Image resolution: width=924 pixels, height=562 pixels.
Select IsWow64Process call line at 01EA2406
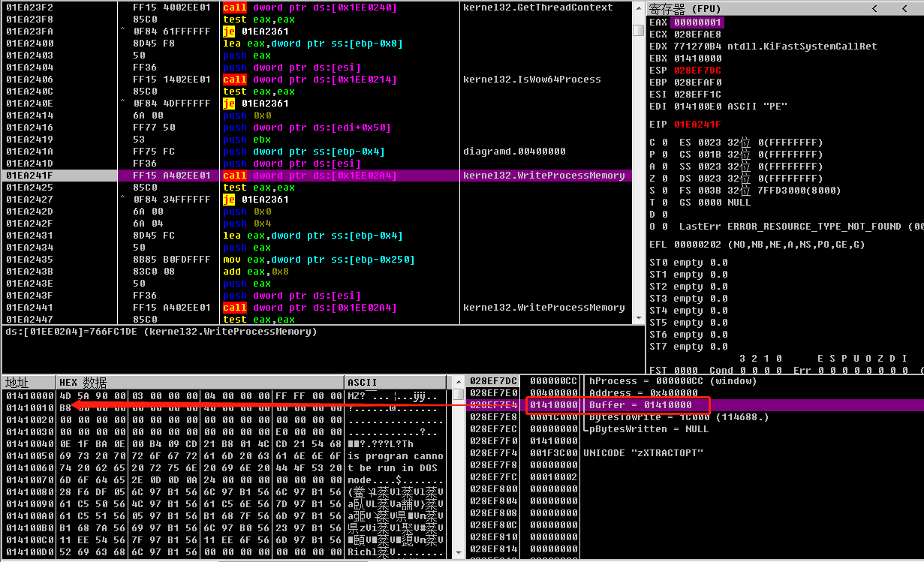pos(309,80)
